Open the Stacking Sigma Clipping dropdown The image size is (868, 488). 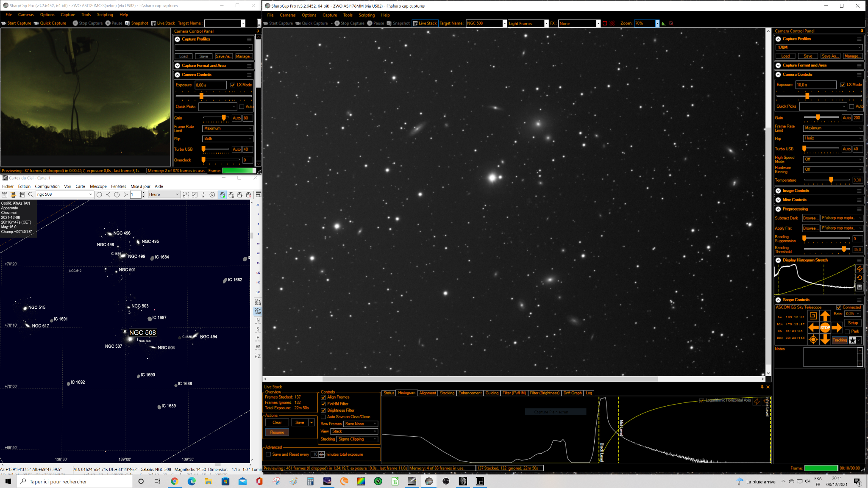pos(357,439)
